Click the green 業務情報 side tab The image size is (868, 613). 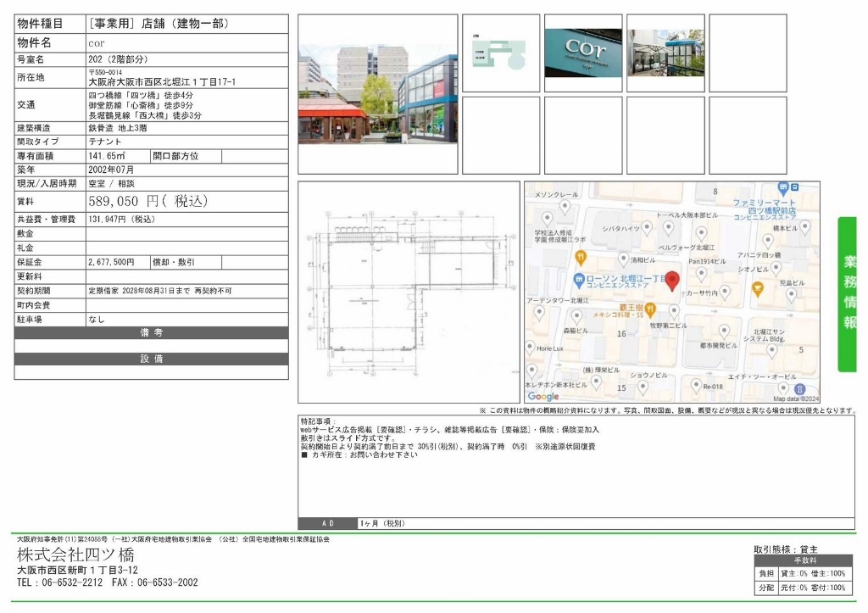[x=848, y=294]
